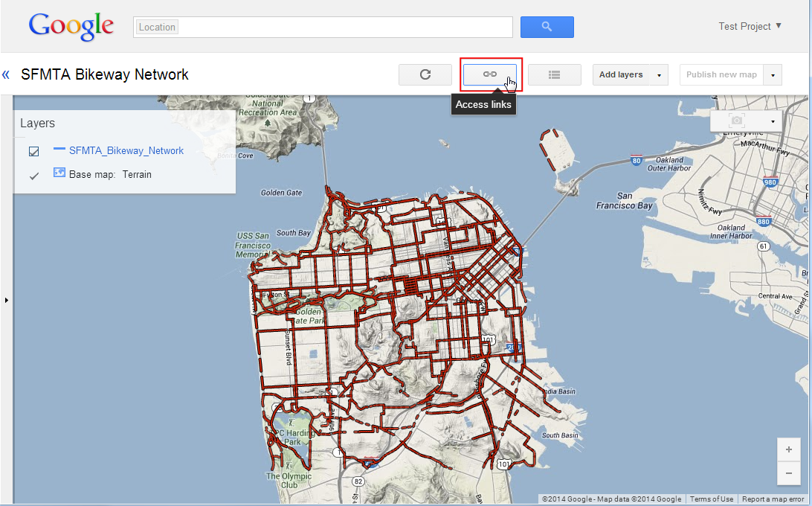Click the blue search magnifier button

point(547,27)
